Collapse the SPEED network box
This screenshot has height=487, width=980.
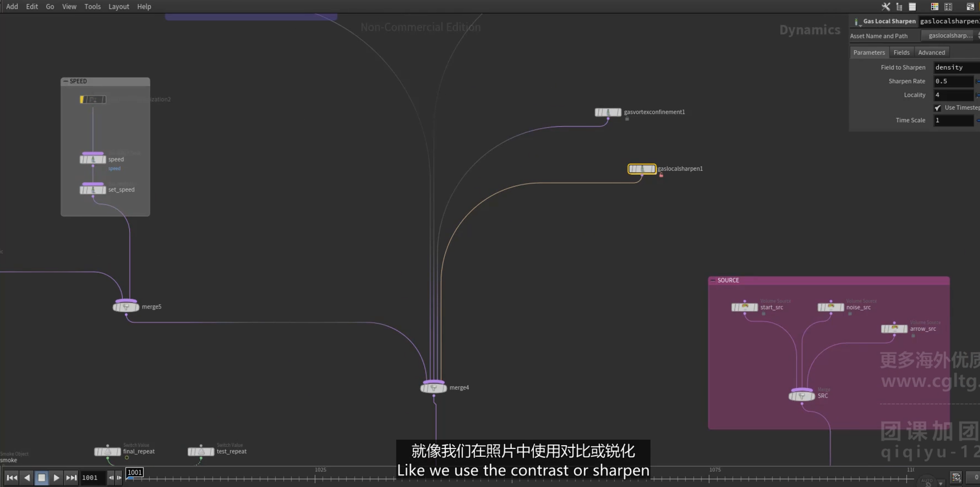[x=66, y=81]
